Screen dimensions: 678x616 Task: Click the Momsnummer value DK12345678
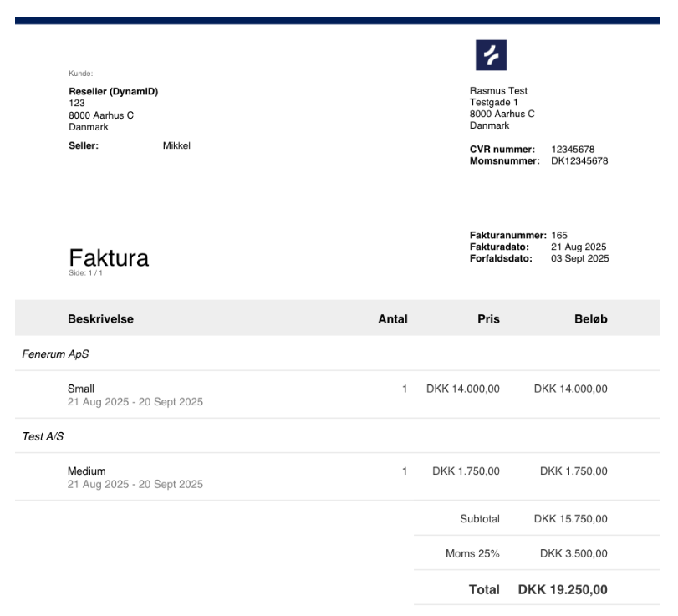tap(579, 160)
